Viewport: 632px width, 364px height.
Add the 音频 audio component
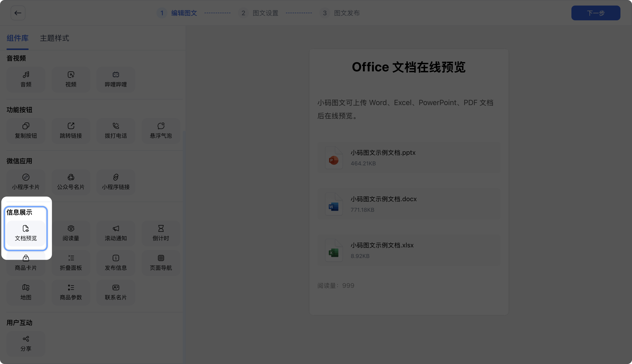26,79
